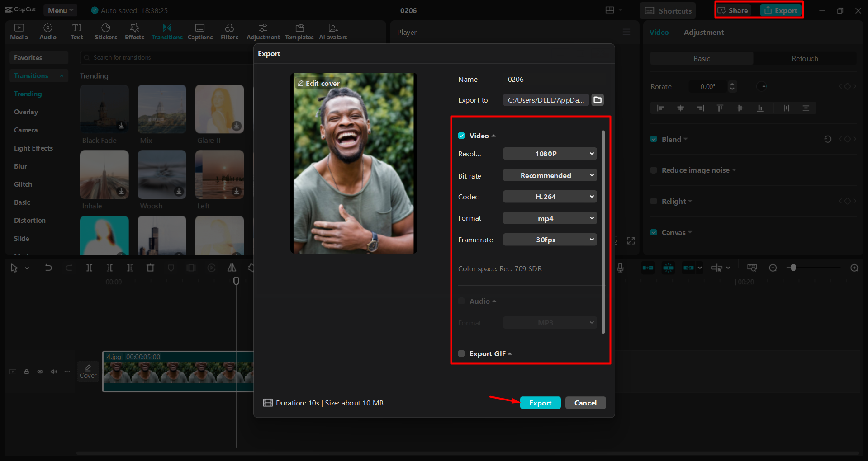The width and height of the screenshot is (868, 461).
Task: Switch to the Templates panel
Action: click(x=299, y=31)
